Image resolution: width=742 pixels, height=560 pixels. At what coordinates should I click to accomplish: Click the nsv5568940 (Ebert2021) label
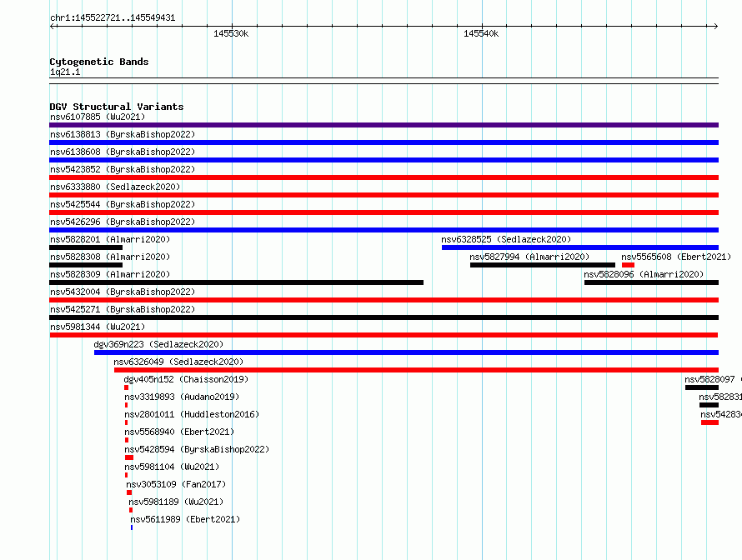[x=179, y=432]
